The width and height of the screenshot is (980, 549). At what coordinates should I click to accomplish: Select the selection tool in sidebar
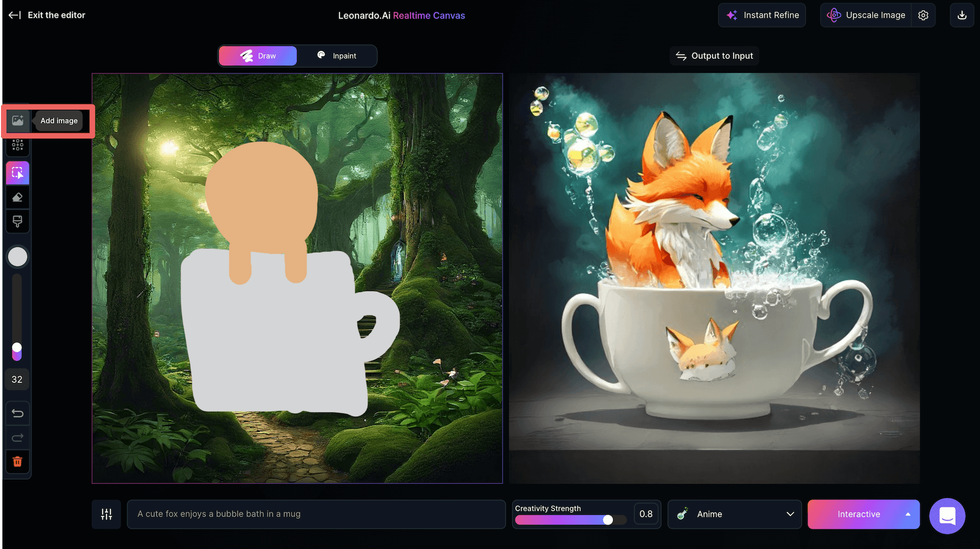coord(18,173)
